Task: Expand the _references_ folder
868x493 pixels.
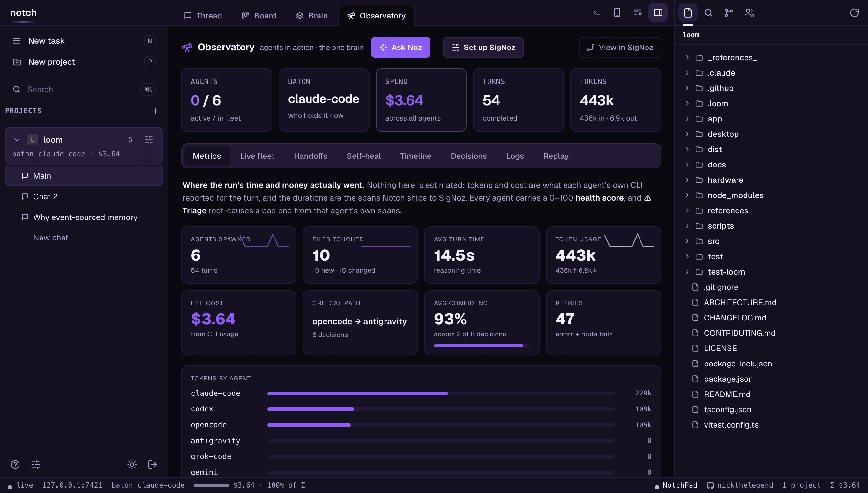Action: [687, 58]
